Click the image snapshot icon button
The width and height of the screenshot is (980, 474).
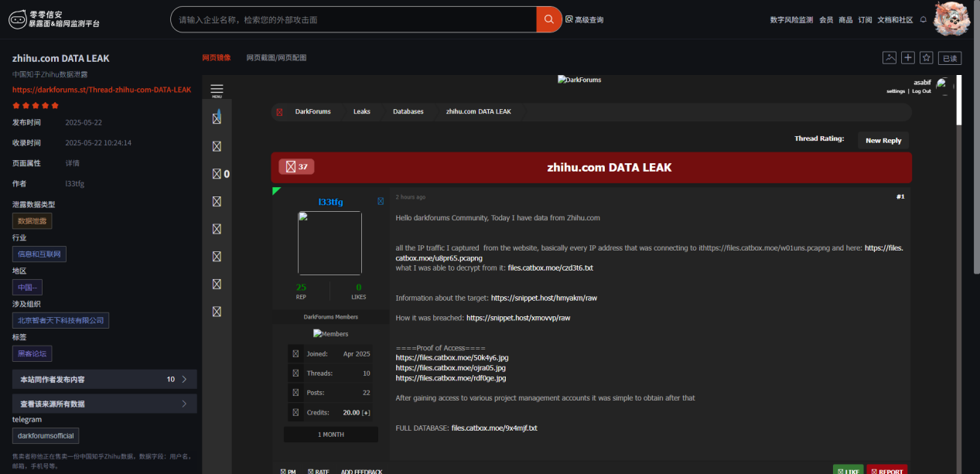coord(890,58)
